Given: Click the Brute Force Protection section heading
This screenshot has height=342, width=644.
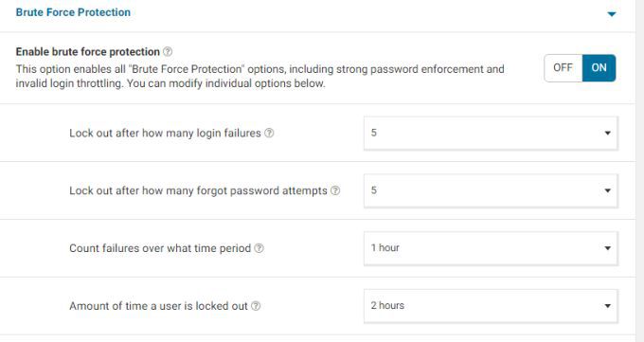Looking at the screenshot, I should coord(73,12).
